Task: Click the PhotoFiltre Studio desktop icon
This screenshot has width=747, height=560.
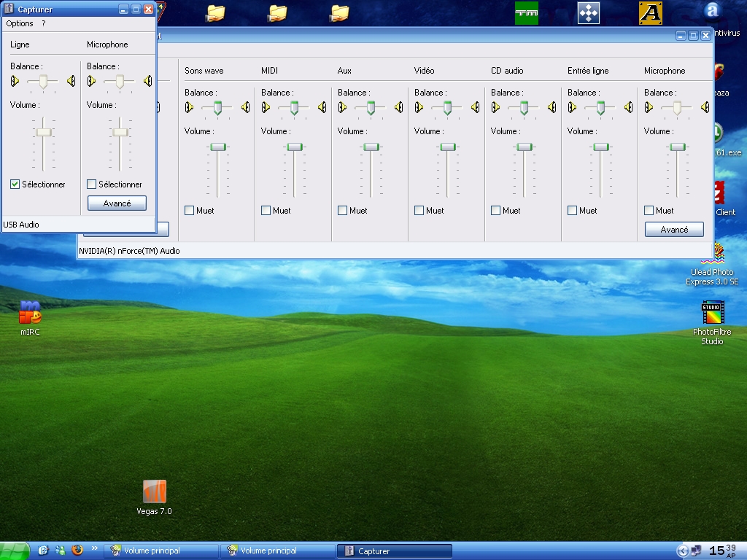Action: coord(712,323)
